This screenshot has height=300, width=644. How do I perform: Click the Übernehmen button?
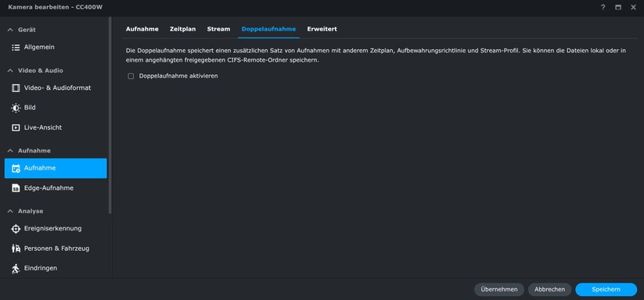[499, 289]
